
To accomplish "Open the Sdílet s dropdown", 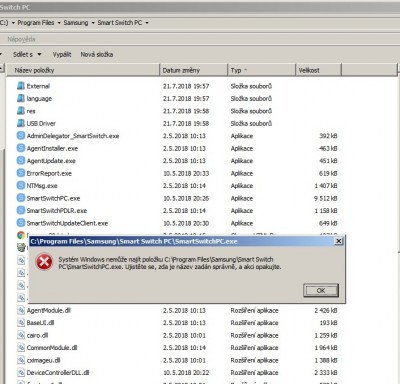I will [x=27, y=54].
